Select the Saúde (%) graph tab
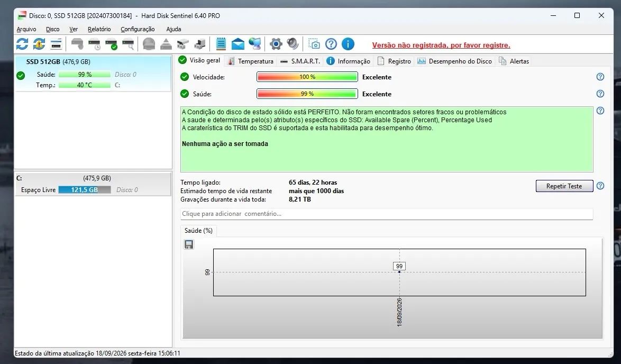Image resolution: width=621 pixels, height=364 pixels. point(198,231)
